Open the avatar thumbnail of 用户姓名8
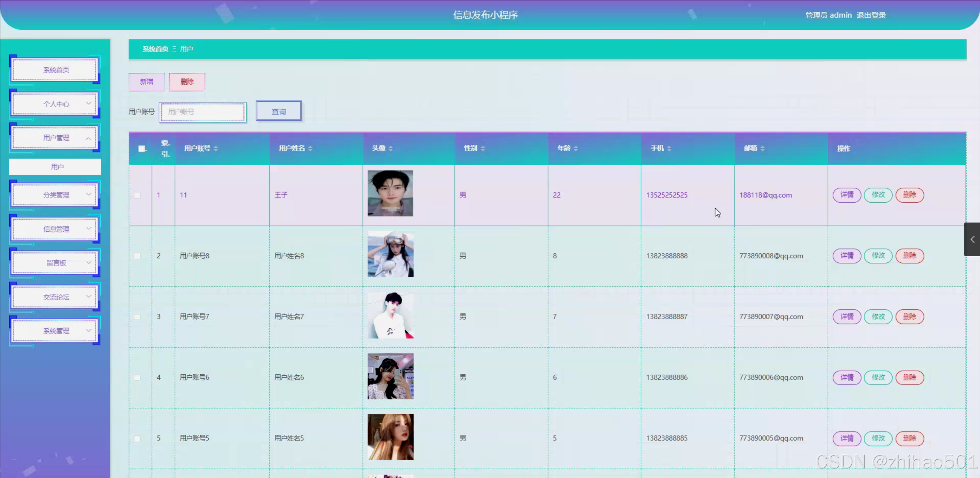The width and height of the screenshot is (980, 478). pyautogui.click(x=390, y=254)
